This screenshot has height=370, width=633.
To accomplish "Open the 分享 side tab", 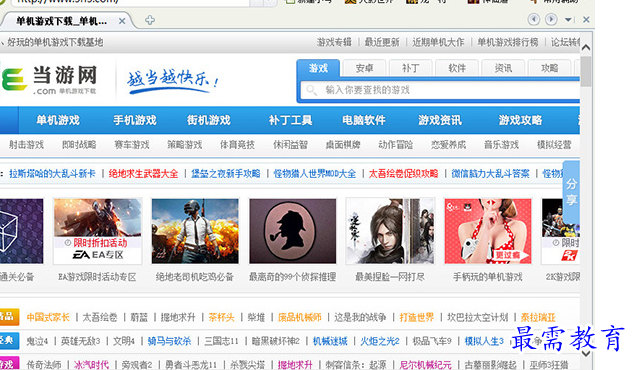I will [x=571, y=192].
